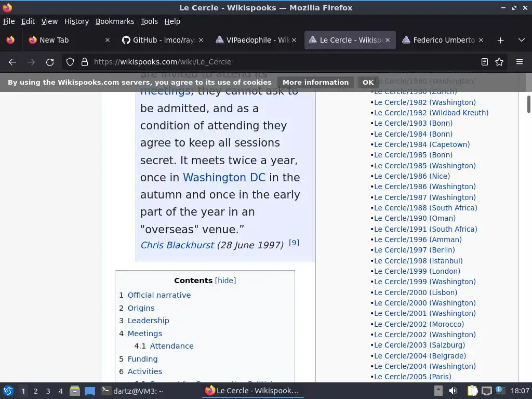Close the GitHub lmco tab
The image size is (532, 399).
(201, 40)
